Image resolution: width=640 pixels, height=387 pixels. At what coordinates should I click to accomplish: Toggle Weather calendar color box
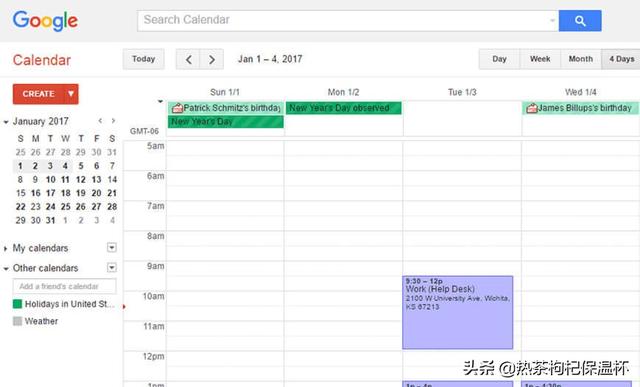tap(17, 321)
